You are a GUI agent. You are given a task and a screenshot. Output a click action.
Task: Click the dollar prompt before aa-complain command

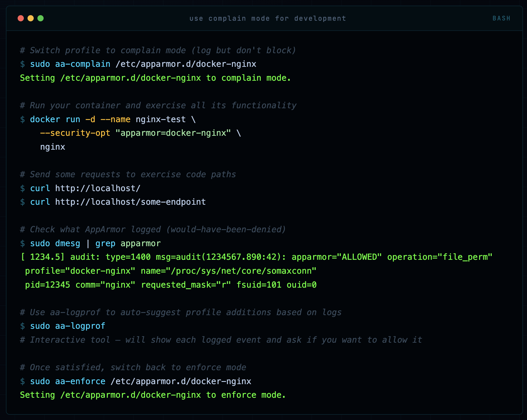tap(22, 64)
